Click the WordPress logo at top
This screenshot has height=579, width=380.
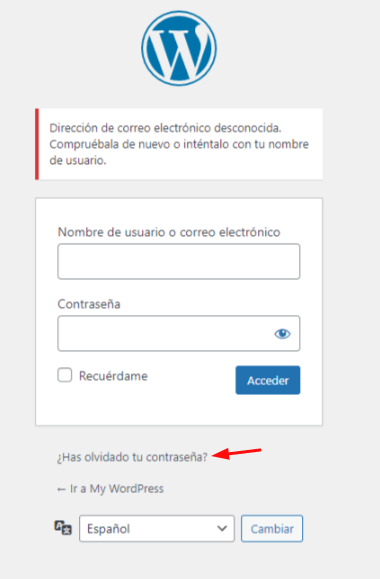tap(179, 48)
